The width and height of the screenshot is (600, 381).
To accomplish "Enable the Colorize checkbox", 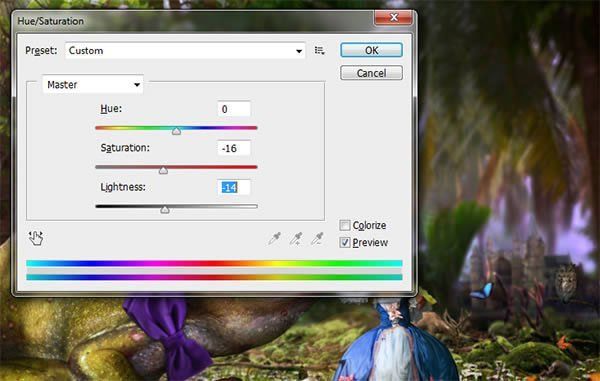I will (x=345, y=225).
